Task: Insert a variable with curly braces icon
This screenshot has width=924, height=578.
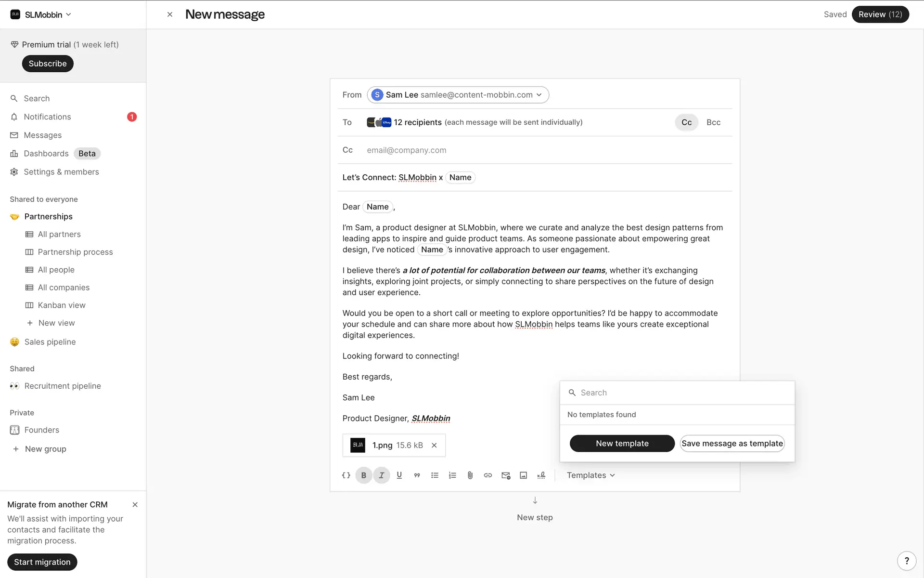Action: coord(346,475)
